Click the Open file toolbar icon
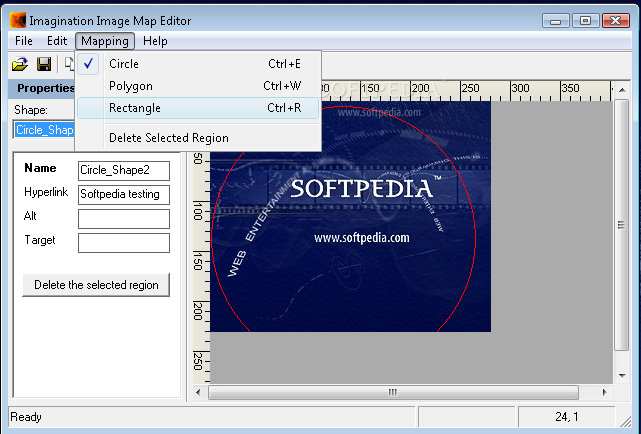641x434 pixels. 20,64
